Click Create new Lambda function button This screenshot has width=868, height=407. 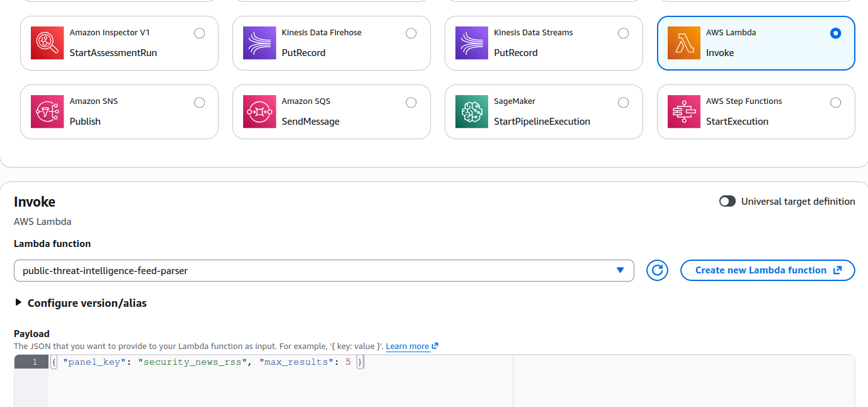(x=767, y=270)
